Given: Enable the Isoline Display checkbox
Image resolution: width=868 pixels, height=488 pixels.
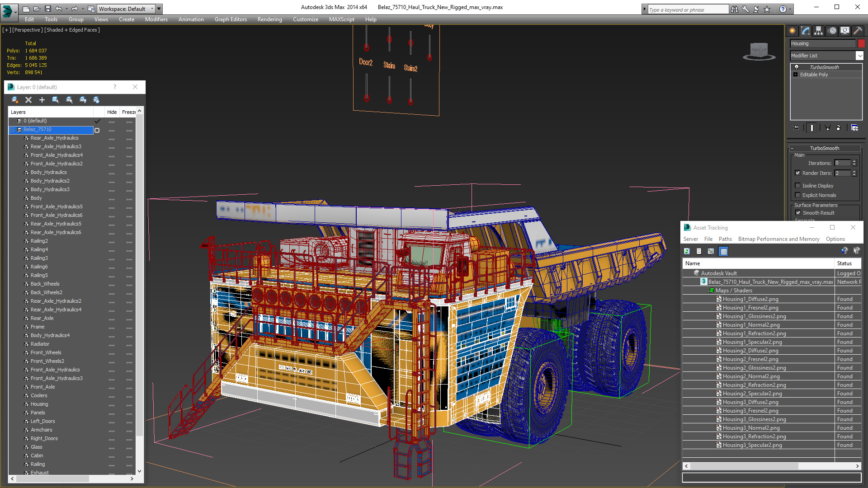Looking at the screenshot, I should coord(798,185).
